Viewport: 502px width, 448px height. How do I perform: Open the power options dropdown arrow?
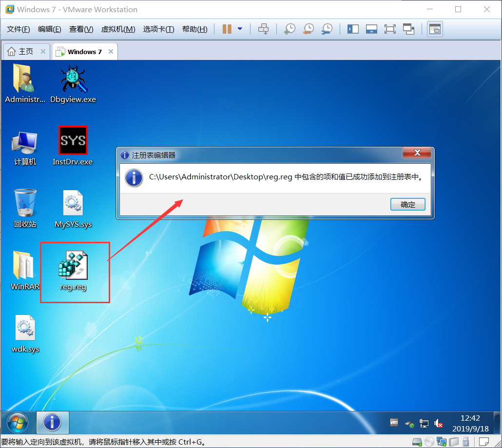(x=240, y=29)
